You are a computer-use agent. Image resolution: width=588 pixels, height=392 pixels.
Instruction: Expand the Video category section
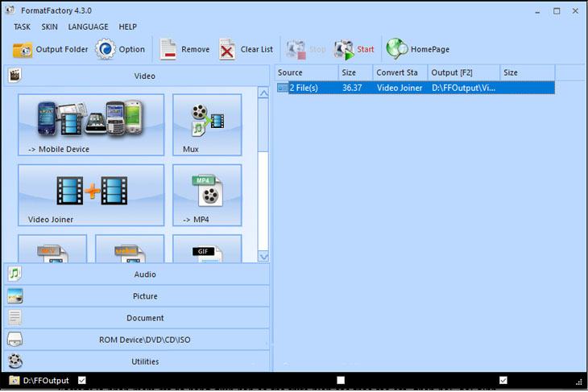(137, 76)
